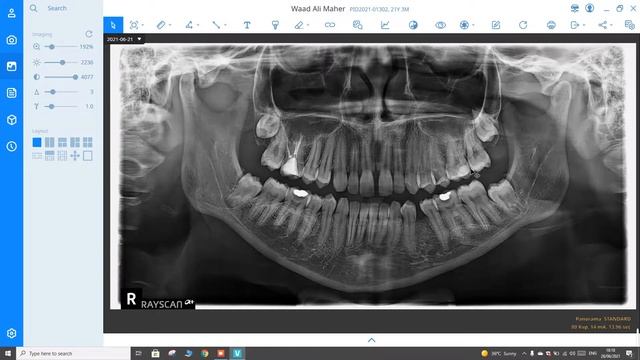Open the history clock sidebar tab
The height and width of the screenshot is (360, 640).
pyautogui.click(x=11, y=146)
